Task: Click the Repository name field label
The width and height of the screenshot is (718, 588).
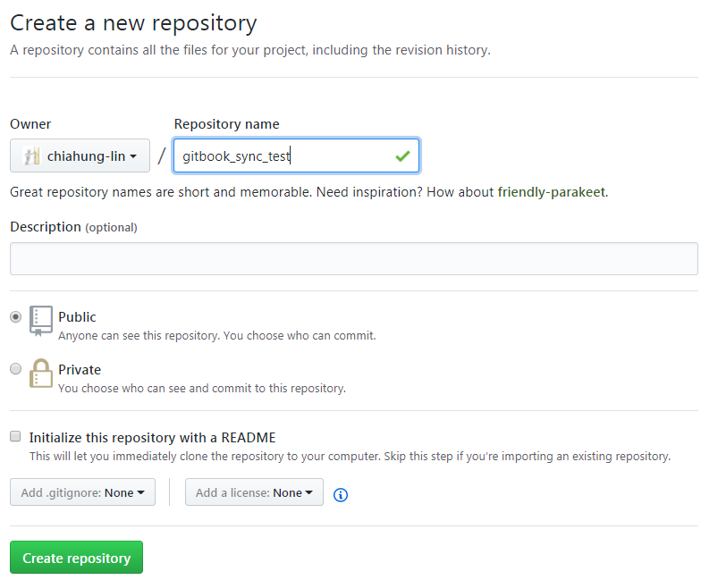Action: pyautogui.click(x=226, y=124)
